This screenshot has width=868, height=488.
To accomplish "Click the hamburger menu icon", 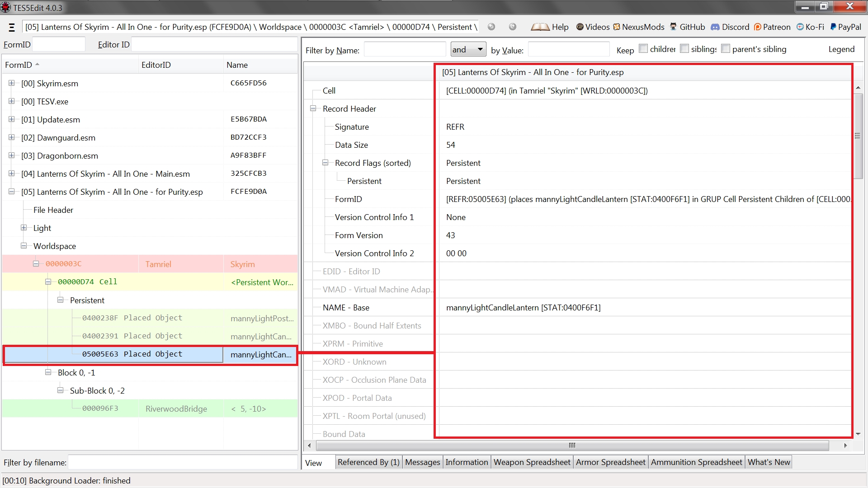I will click(12, 27).
